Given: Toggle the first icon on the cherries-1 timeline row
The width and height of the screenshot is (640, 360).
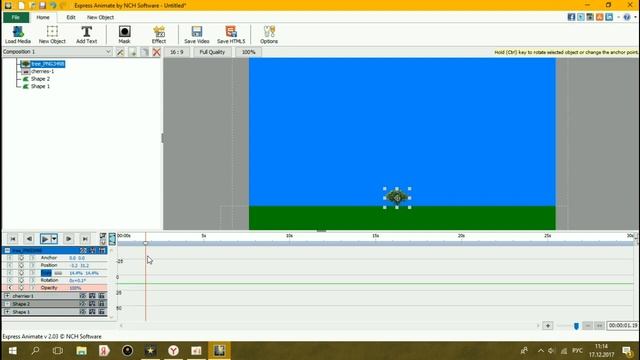Looking at the screenshot, I should click(x=83, y=296).
